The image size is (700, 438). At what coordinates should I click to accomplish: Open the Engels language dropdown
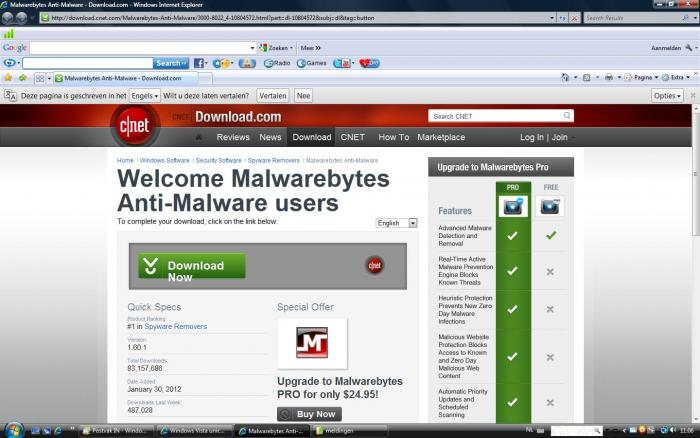click(x=145, y=96)
